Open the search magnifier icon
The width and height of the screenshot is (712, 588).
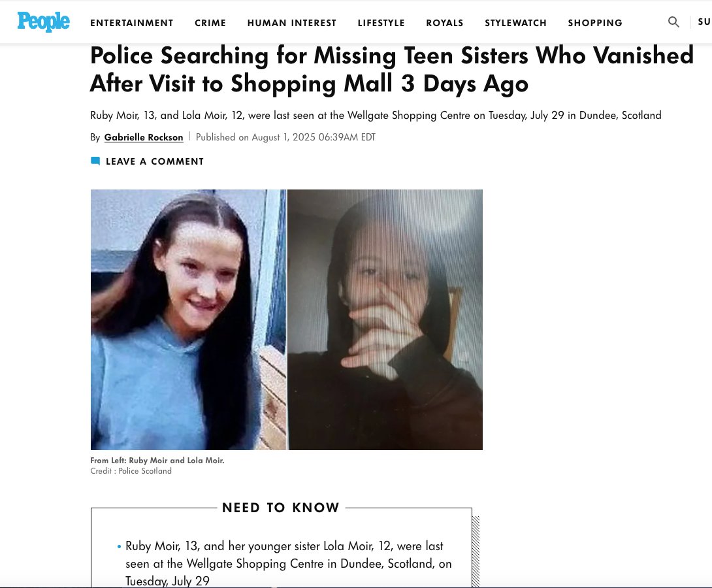(673, 22)
